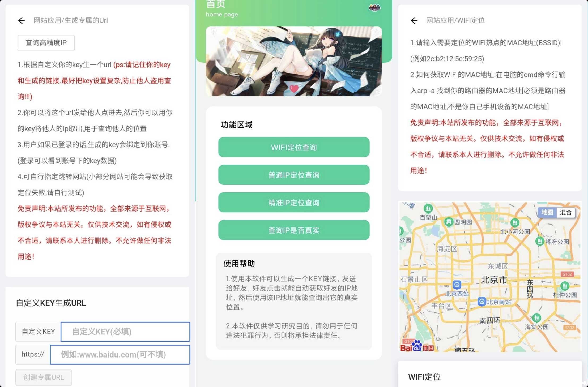Click the 网站应用/生成专属的Url breadcrumb text
The height and width of the screenshot is (387, 588).
pyautogui.click(x=70, y=20)
